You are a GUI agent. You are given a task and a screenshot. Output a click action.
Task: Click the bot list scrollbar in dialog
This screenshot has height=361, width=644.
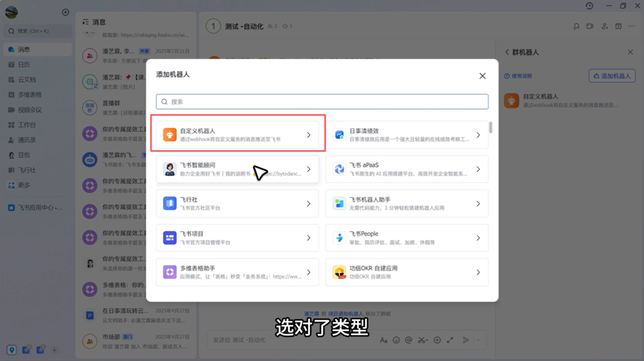490,127
